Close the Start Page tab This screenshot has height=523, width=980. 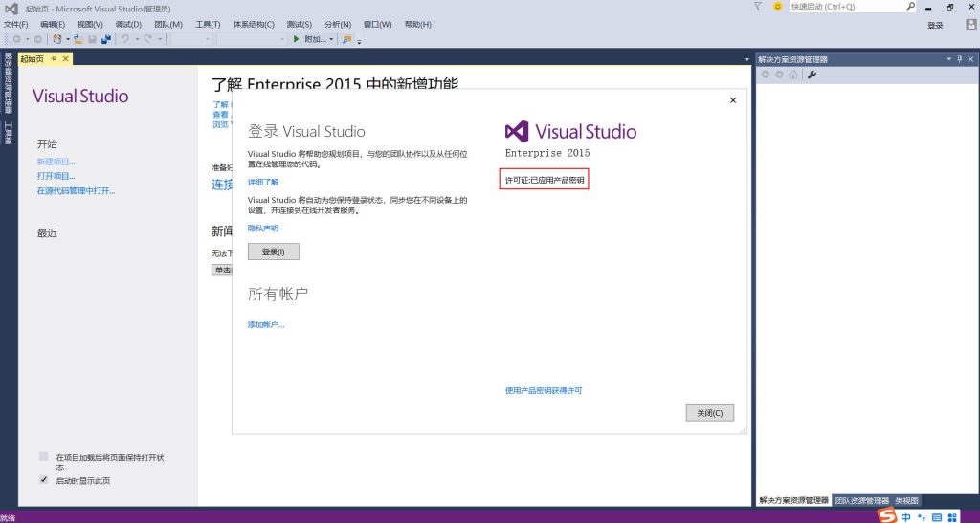point(66,58)
